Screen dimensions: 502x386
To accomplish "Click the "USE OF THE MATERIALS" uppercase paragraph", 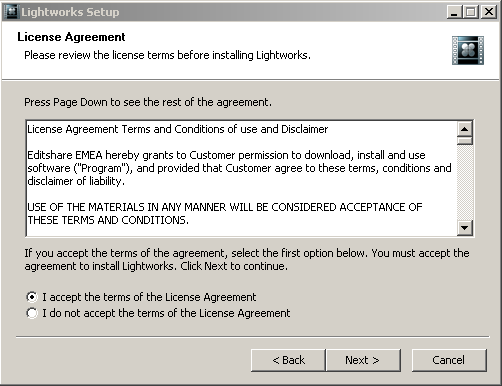I will click(225, 214).
